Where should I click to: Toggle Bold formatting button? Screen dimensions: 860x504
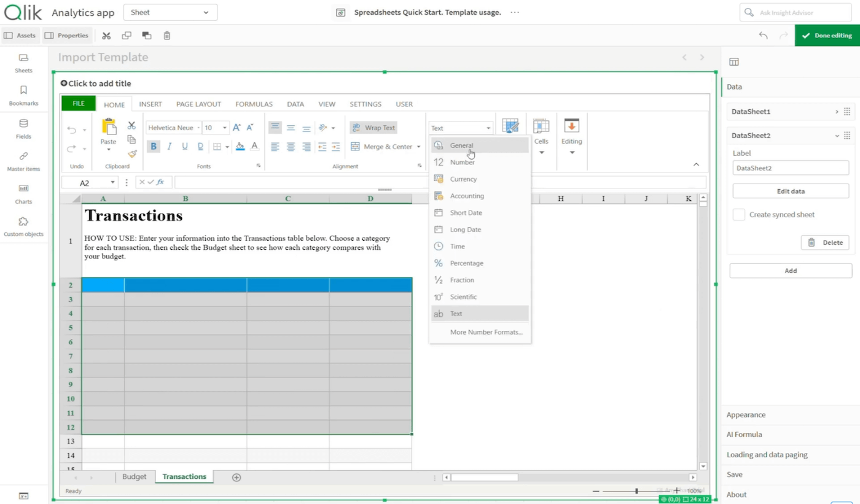[154, 147]
